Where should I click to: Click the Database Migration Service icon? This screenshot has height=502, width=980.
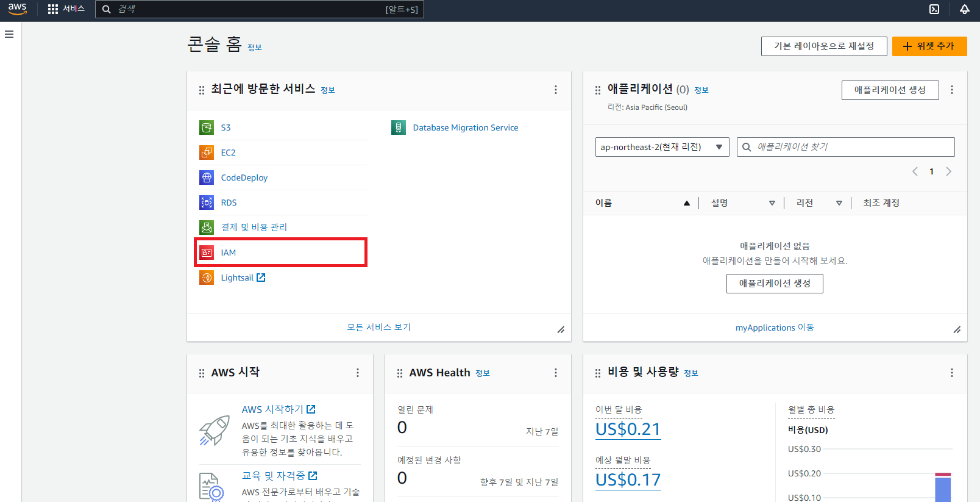click(x=399, y=127)
